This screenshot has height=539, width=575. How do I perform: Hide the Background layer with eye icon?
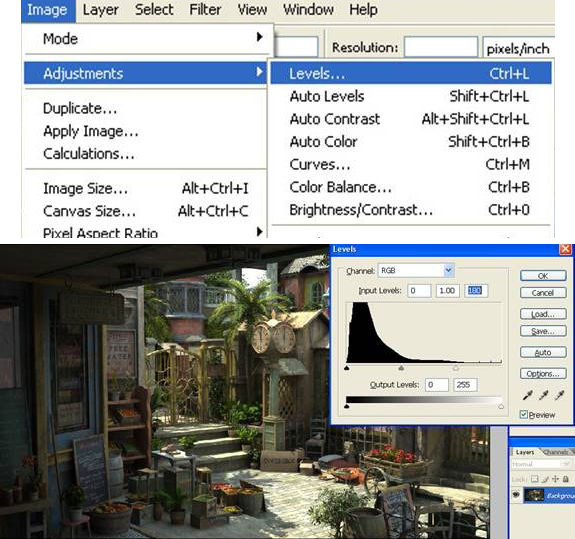tap(516, 495)
